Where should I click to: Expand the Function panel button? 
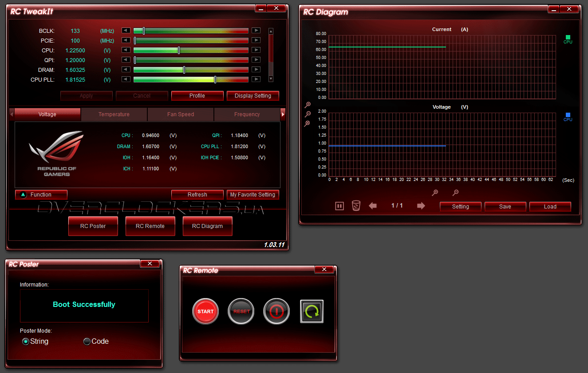pos(41,195)
